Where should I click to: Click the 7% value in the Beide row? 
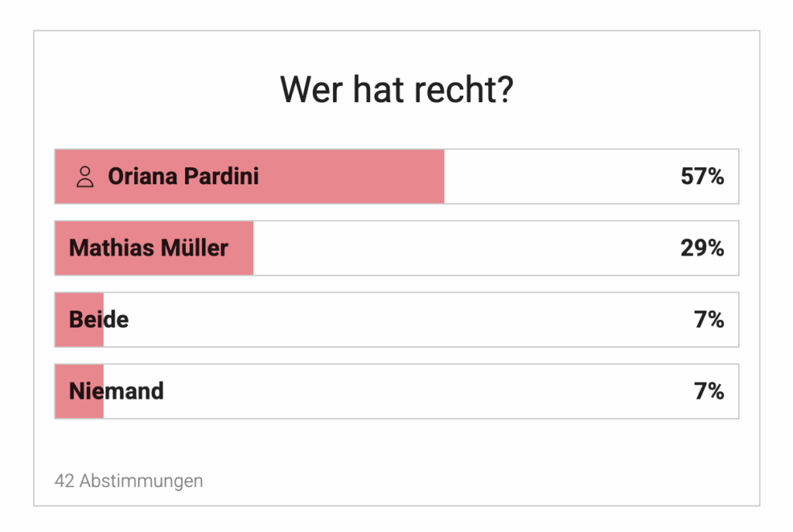[709, 320]
